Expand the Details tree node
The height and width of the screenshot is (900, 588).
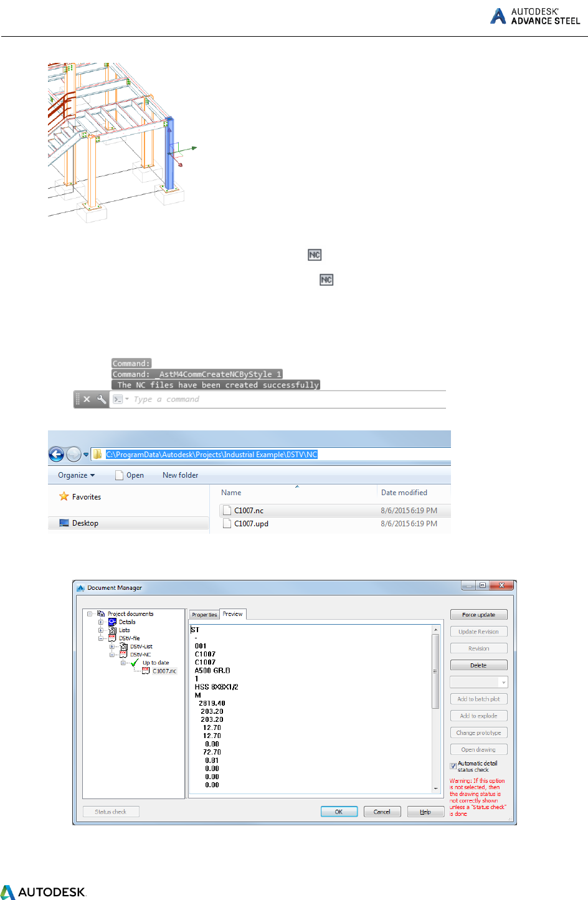coord(101,622)
